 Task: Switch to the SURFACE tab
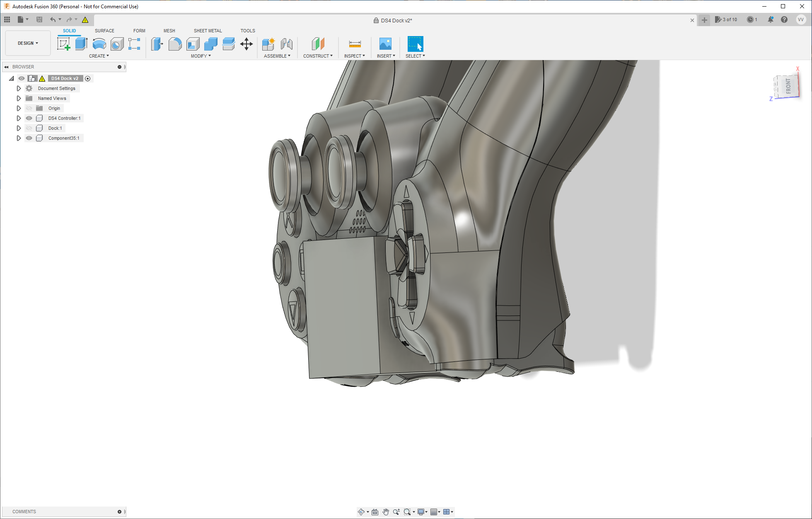point(104,31)
